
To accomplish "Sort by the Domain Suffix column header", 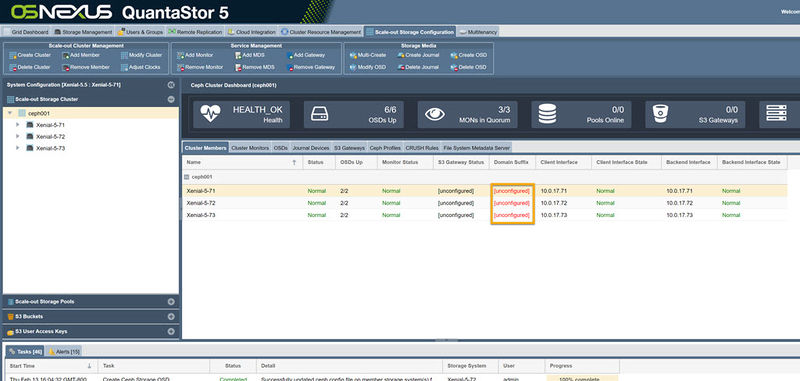I will [512, 162].
